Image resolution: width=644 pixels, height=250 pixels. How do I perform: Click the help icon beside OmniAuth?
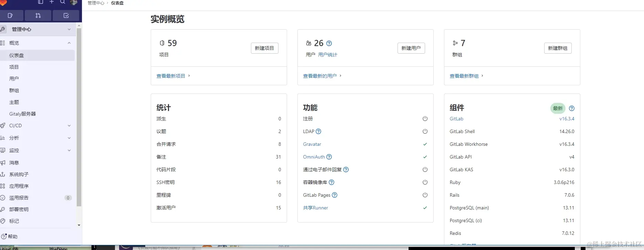pos(329,157)
